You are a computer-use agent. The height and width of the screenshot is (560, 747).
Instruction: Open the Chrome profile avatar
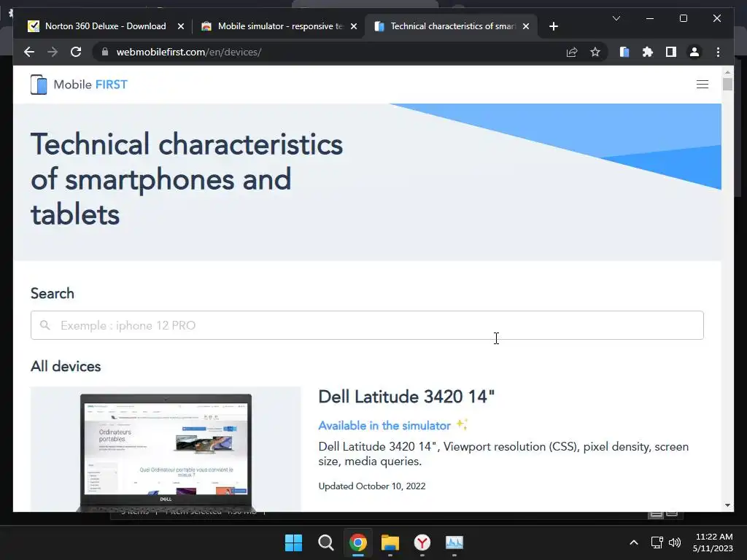694,52
